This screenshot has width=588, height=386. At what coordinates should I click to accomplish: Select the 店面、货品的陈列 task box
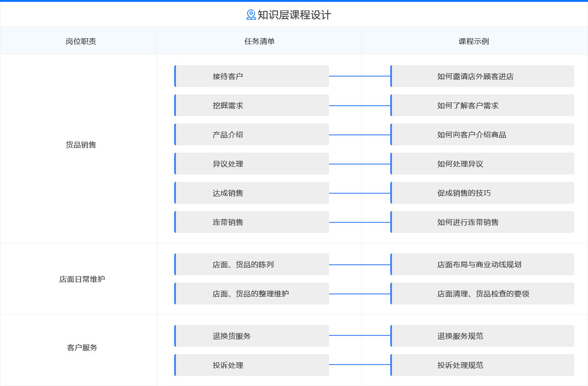pos(252,264)
